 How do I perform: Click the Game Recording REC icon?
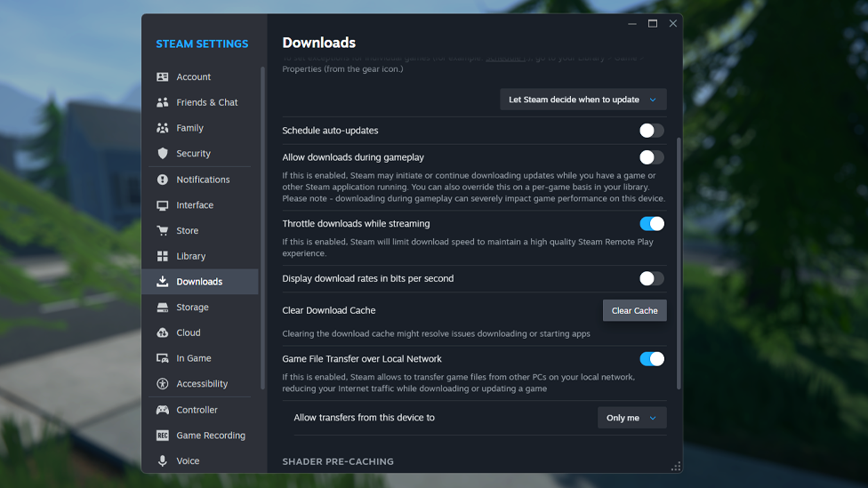pyautogui.click(x=162, y=436)
